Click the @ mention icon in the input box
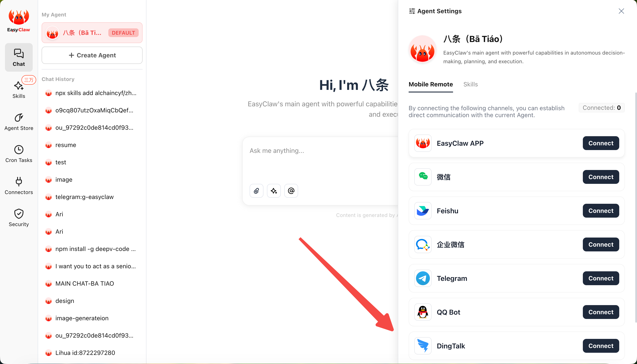Image resolution: width=637 pixels, height=364 pixels. (x=291, y=191)
